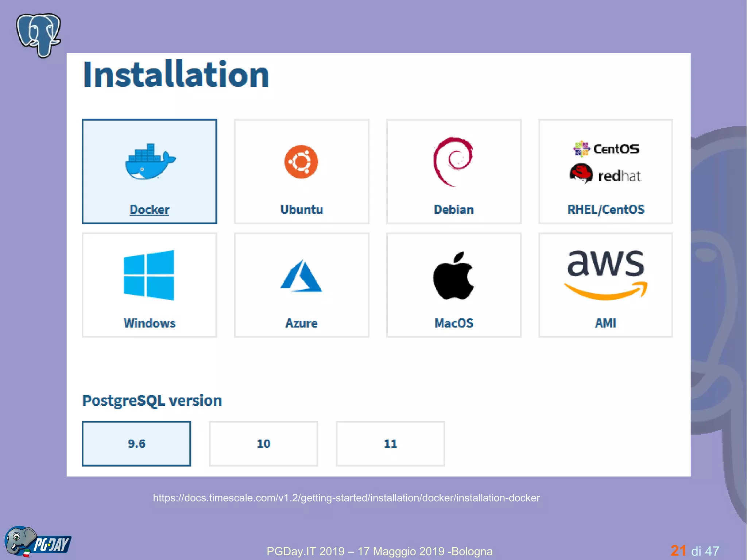This screenshot has height=560, width=747.
Task: Click the Docker whale icon
Action: click(150, 162)
